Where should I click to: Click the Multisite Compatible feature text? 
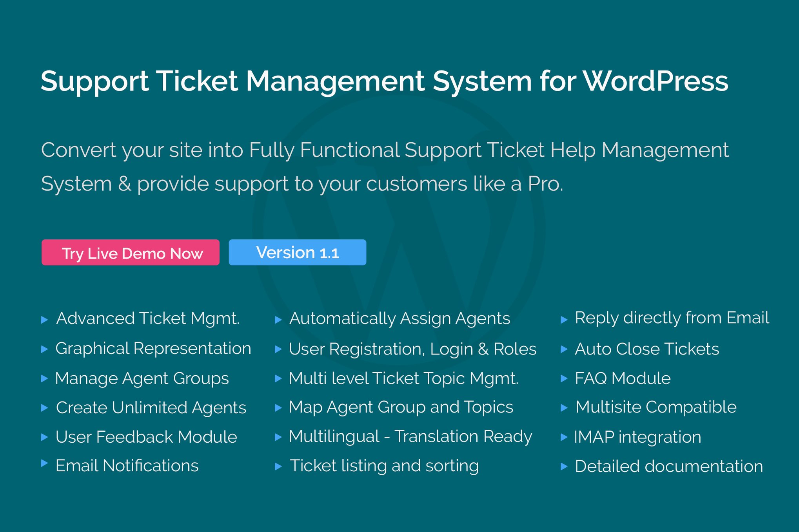click(x=656, y=407)
